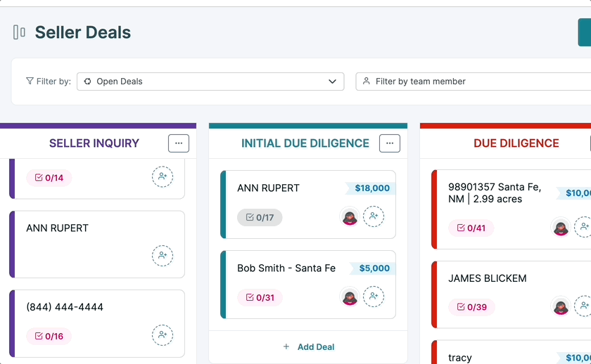Open the 0/39 task checklist badge
591x364 pixels.
[471, 307]
